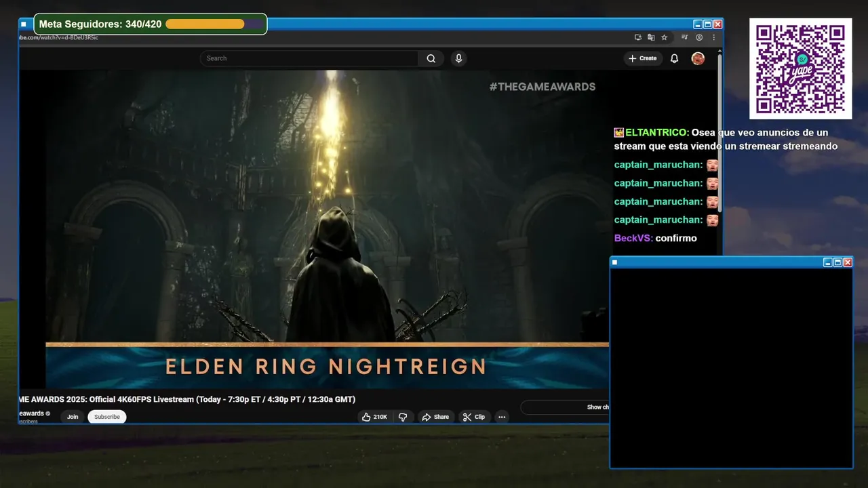Click the channel verified badge
This screenshot has width=868, height=488.
48,413
